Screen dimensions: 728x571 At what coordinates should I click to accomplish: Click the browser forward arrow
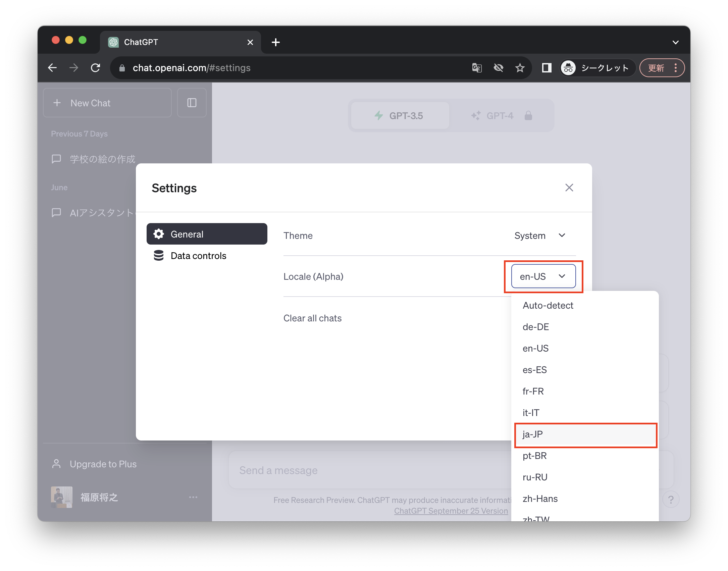(x=74, y=68)
